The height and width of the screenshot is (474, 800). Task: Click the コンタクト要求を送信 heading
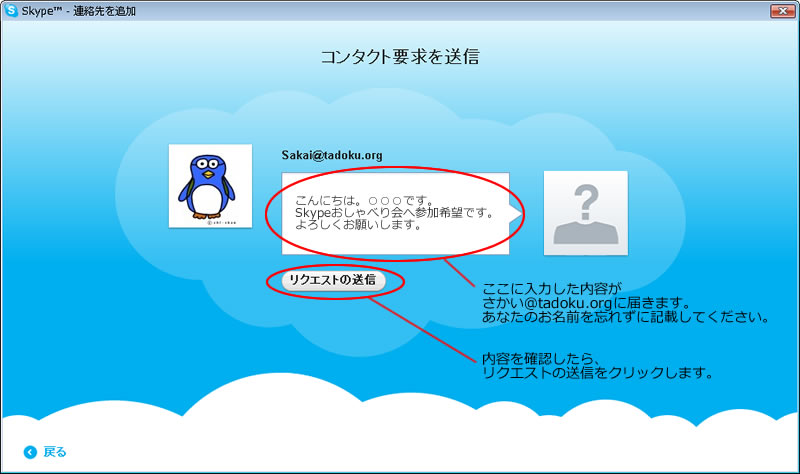(400, 57)
